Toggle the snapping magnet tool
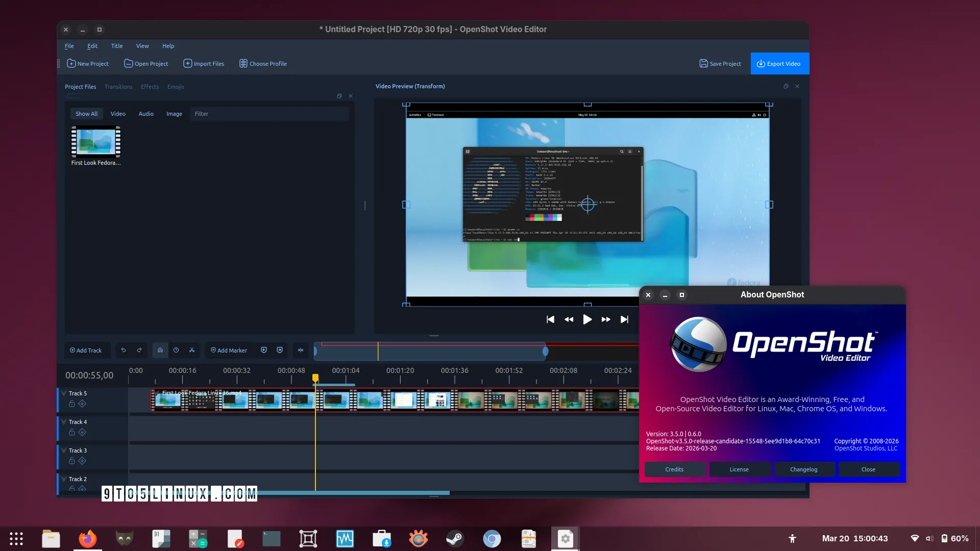This screenshot has width=980, height=551. [160, 350]
